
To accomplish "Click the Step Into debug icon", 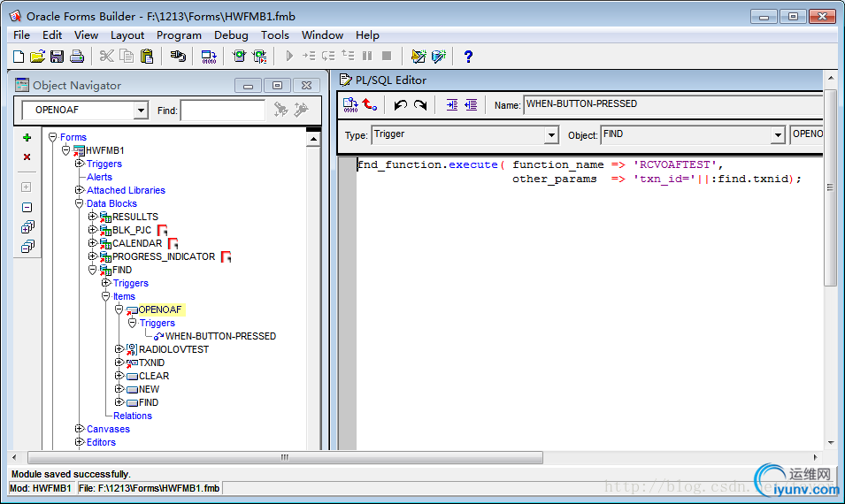I will point(309,56).
